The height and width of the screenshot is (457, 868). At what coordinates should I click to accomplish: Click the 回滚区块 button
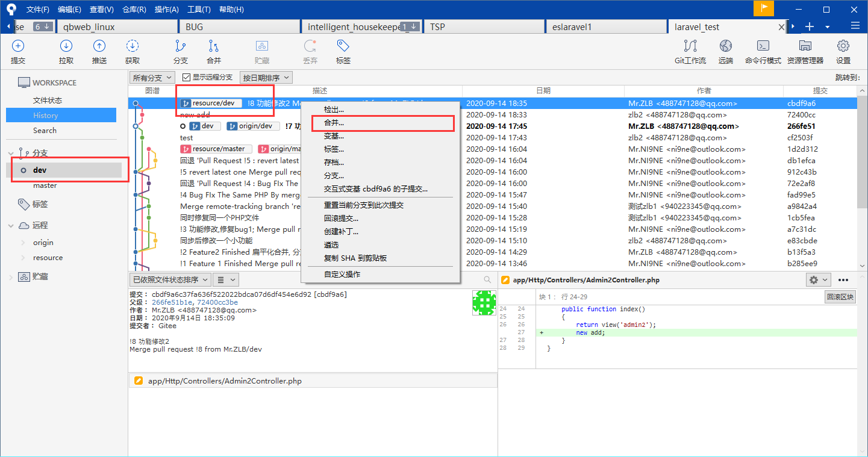pos(840,297)
